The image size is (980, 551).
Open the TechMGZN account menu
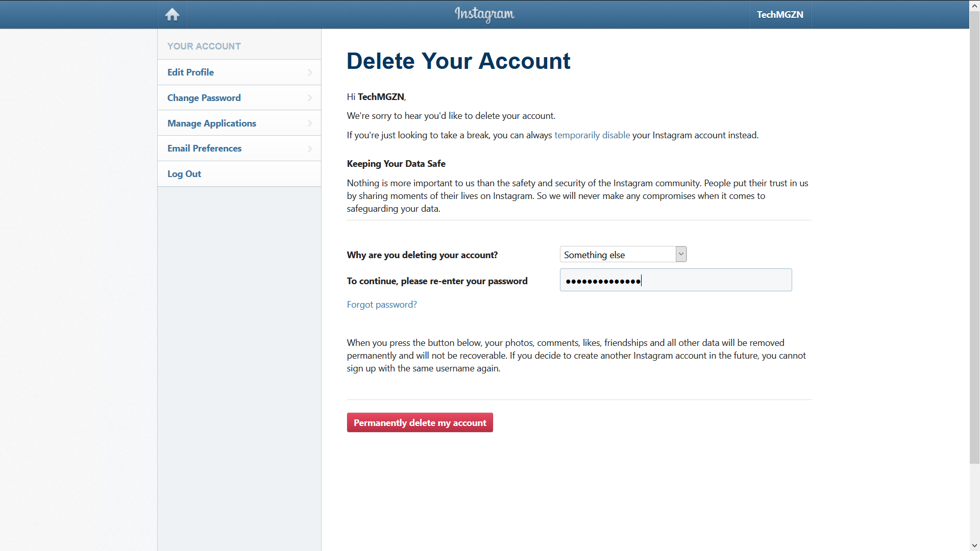(780, 14)
